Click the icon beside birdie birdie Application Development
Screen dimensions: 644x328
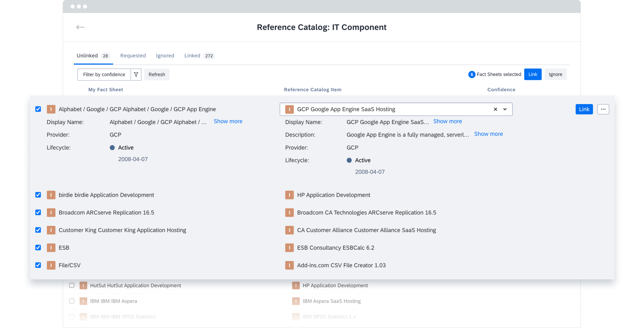51,195
